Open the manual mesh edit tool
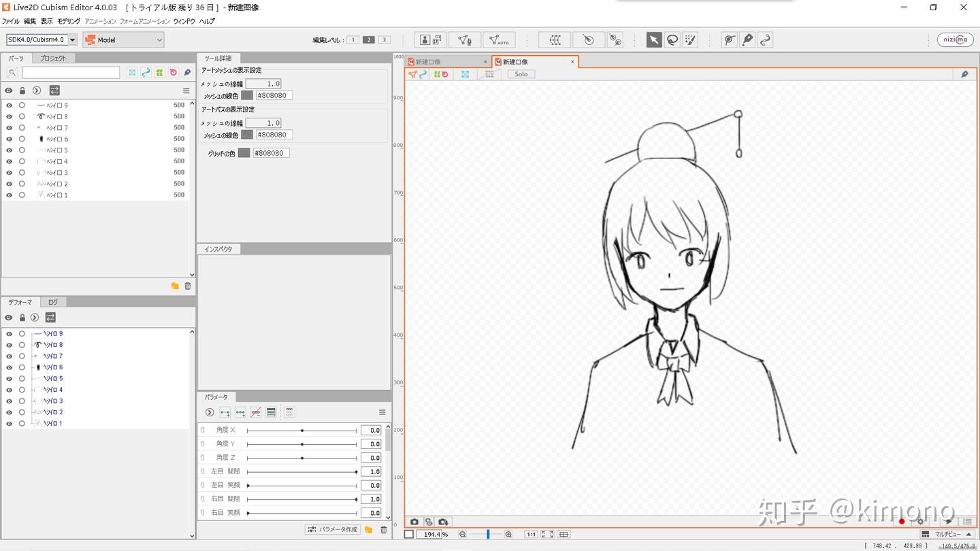The image size is (980, 551). coord(465,40)
